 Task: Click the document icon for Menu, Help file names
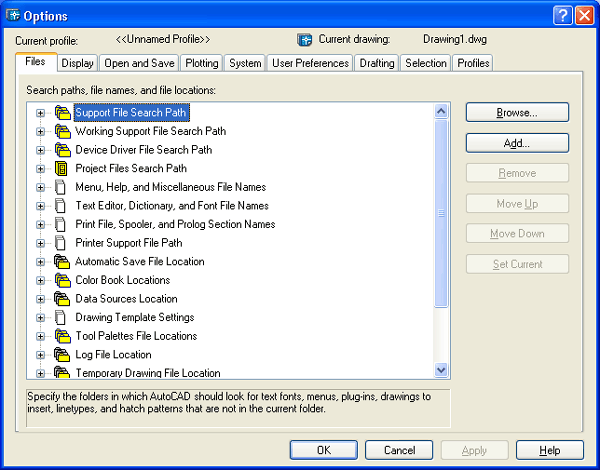click(x=62, y=187)
